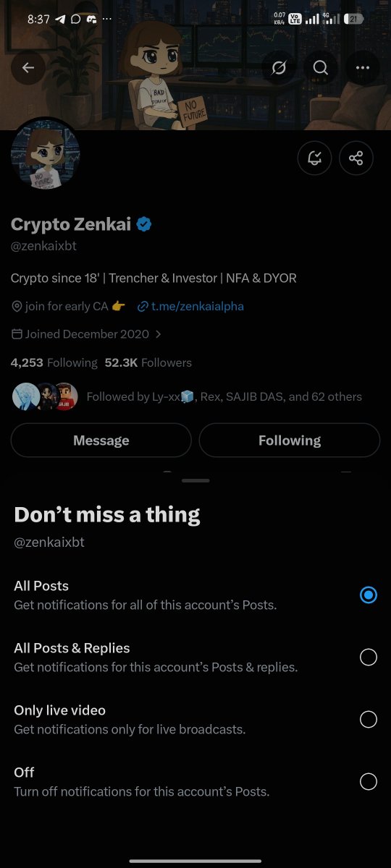Open Crypto Zenkai profile picture
Image resolution: width=391 pixels, height=868 pixels.
[x=46, y=154]
